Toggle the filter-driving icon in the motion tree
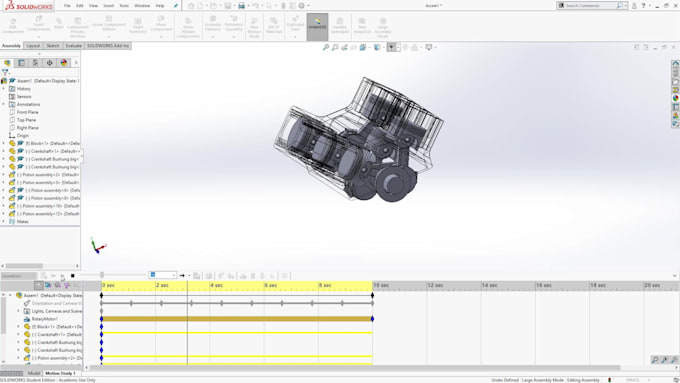 [57, 285]
